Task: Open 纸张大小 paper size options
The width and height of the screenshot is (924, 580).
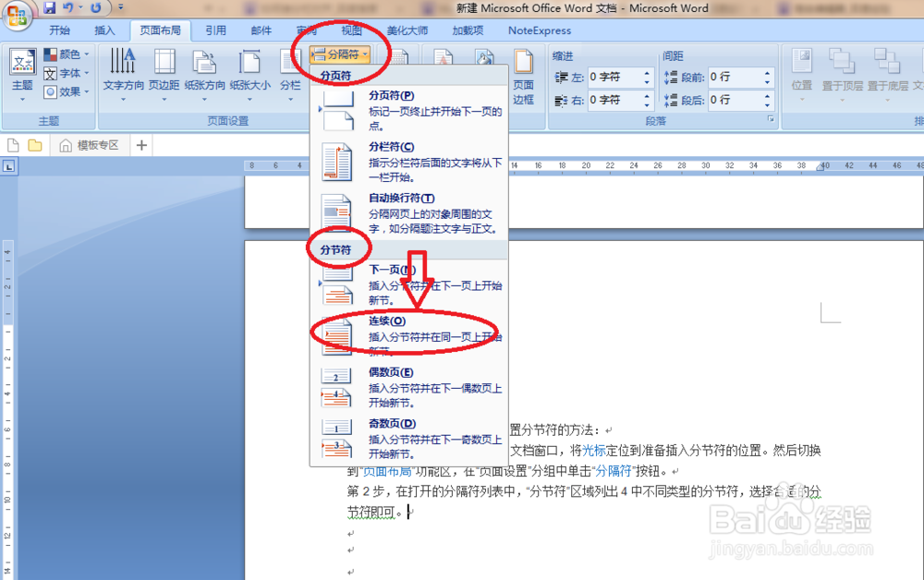Action: click(249, 76)
